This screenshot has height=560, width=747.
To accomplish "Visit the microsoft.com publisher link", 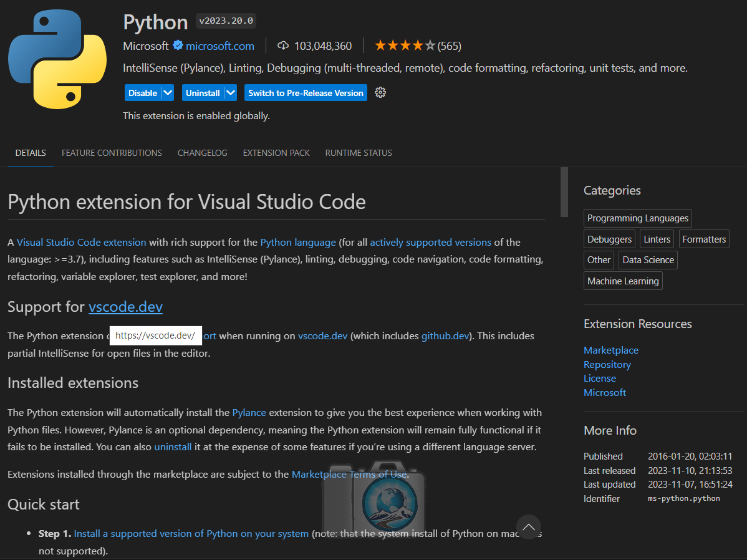I will (221, 46).
